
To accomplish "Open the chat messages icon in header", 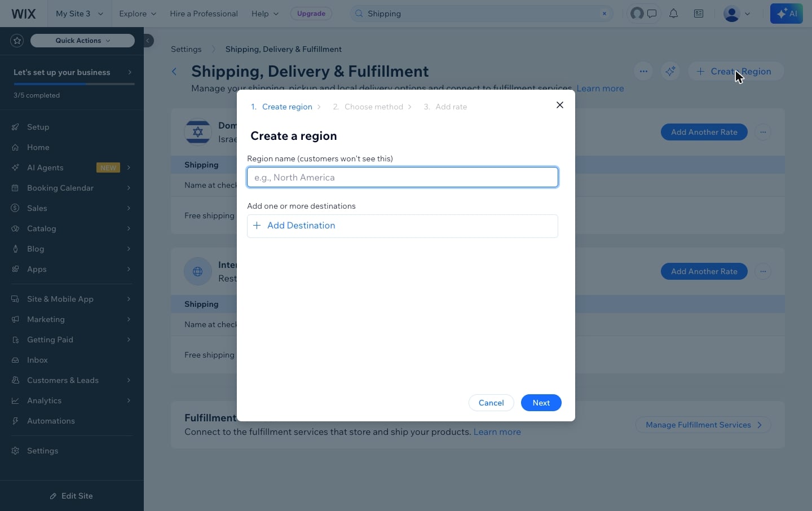I will tap(652, 14).
